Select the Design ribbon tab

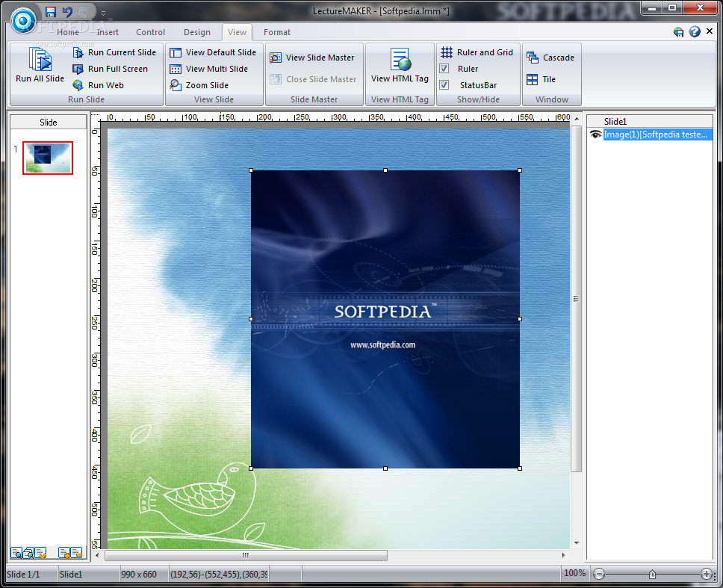[197, 32]
